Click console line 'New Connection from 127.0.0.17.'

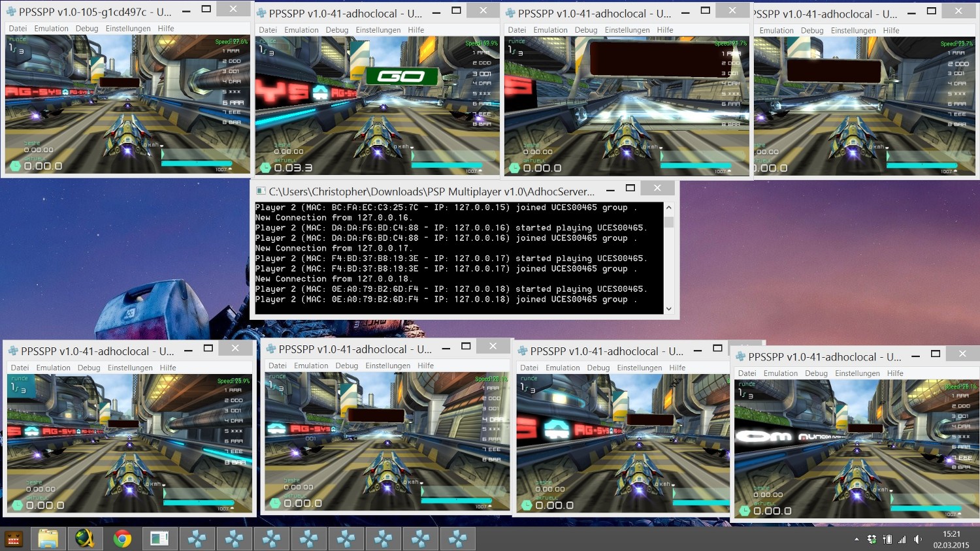pyautogui.click(x=333, y=248)
